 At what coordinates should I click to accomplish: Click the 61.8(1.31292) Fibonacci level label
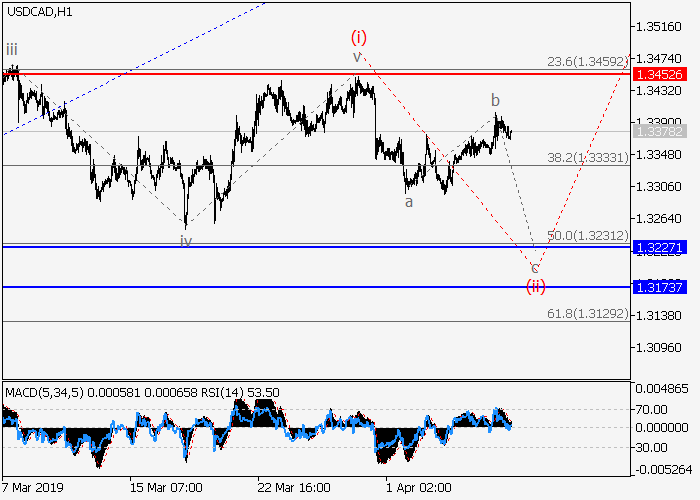[x=587, y=314]
